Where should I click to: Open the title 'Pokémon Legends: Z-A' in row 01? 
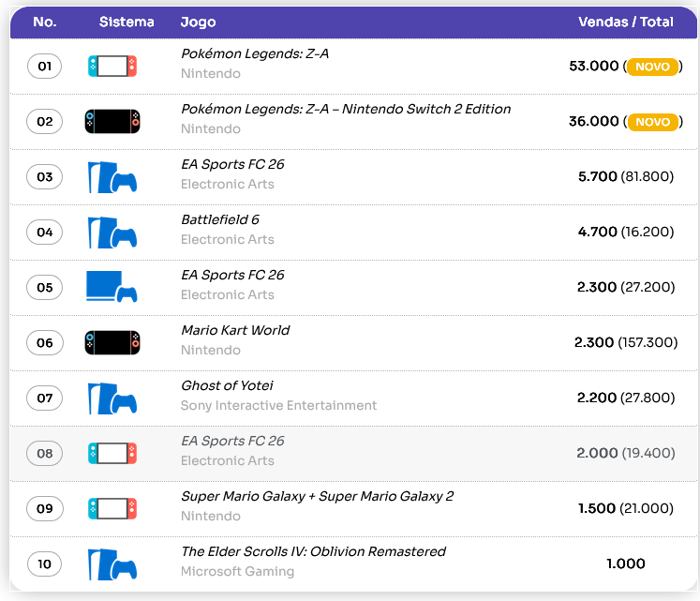click(255, 53)
